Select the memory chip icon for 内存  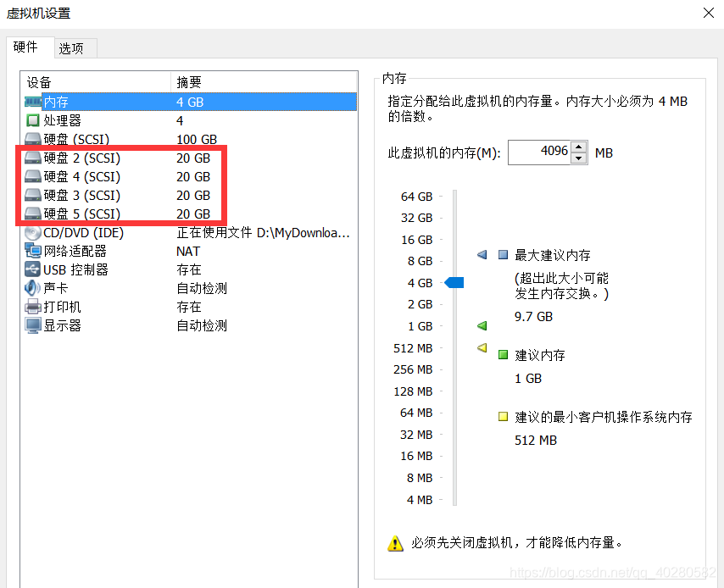point(33,102)
